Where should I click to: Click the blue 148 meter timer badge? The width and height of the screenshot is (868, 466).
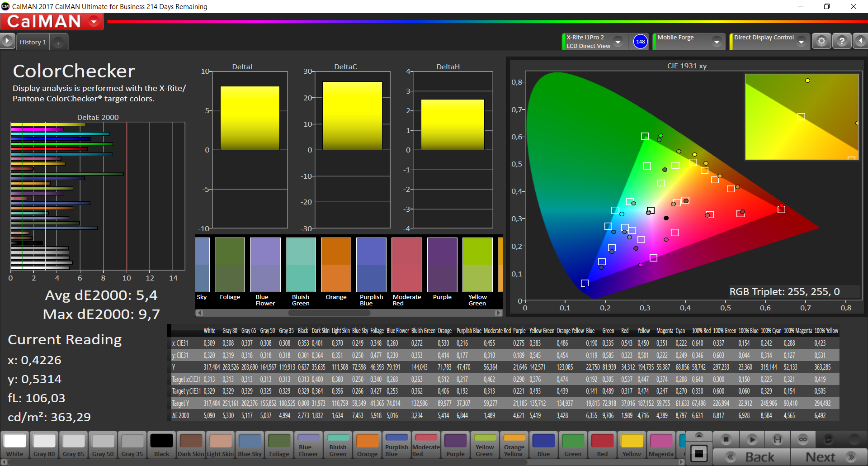click(640, 42)
